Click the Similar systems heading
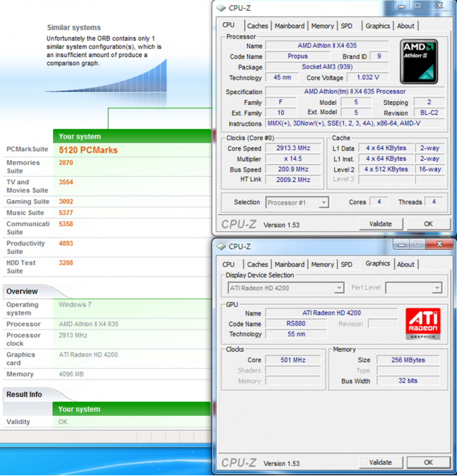The height and width of the screenshot is (476, 457). [x=74, y=28]
